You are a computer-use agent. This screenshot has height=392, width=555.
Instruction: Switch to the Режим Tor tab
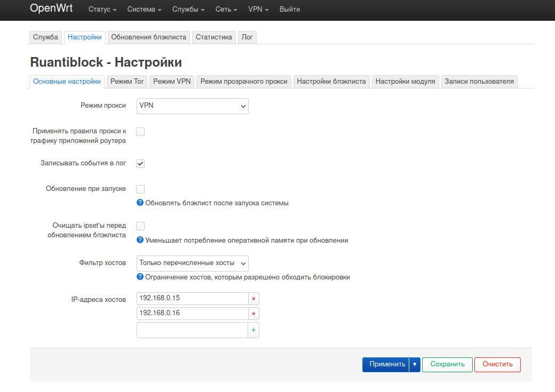point(127,82)
